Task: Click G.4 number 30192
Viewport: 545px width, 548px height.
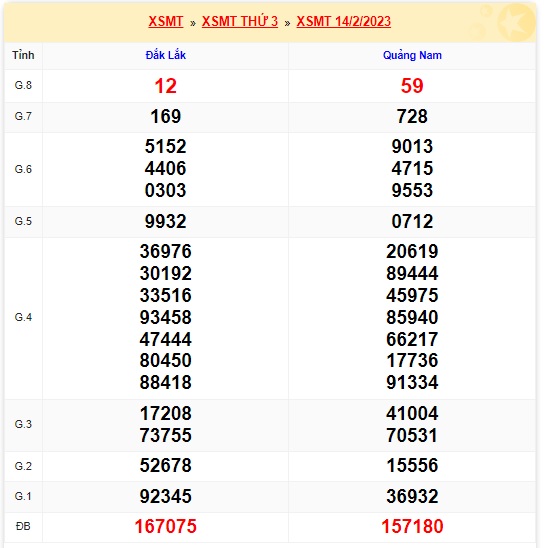Action: point(166,273)
